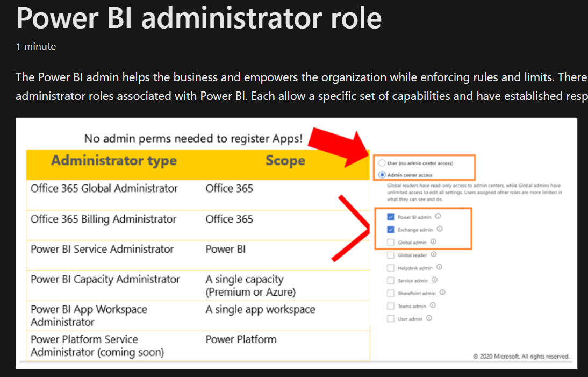Image resolution: width=588 pixels, height=377 pixels.
Task: Click the 2020 Microsoft copyright notice
Action: point(521,357)
